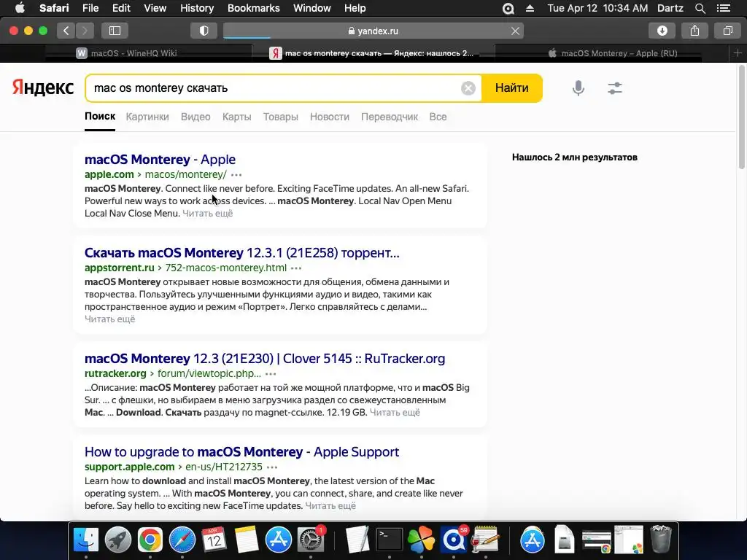Open TextEdit from the dock
Image resolution: width=747 pixels, height=560 pixels.
[x=357, y=540]
